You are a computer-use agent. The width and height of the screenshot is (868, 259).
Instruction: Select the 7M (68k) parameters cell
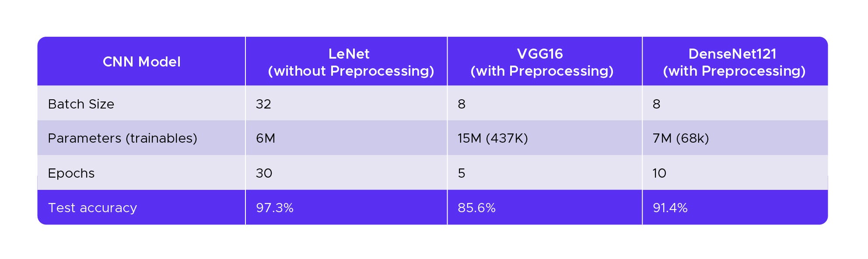click(680, 138)
